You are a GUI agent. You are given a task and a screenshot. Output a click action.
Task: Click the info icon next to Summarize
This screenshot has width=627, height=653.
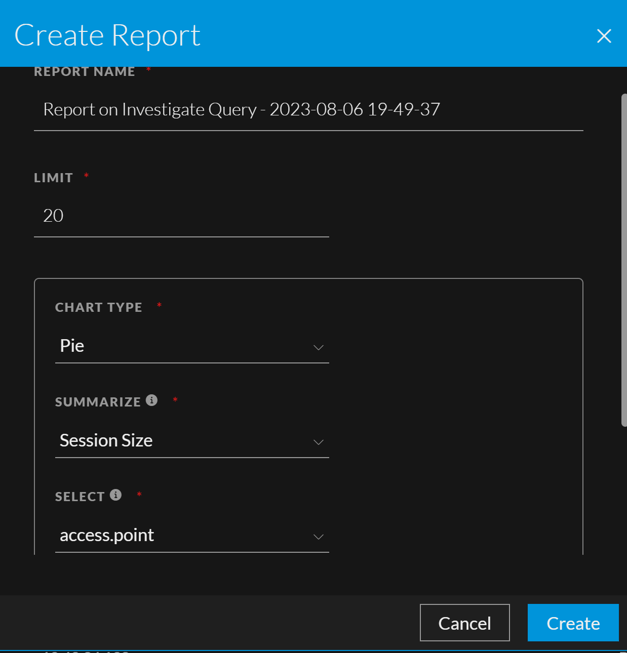click(x=152, y=401)
